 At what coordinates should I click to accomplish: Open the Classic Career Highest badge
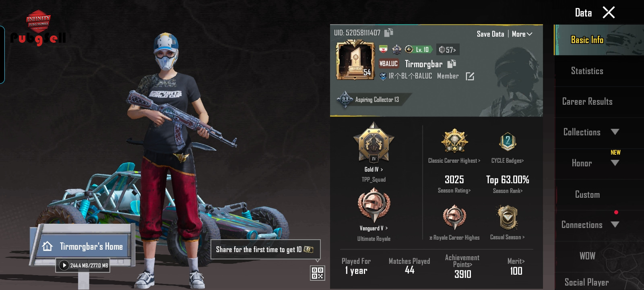tap(454, 141)
